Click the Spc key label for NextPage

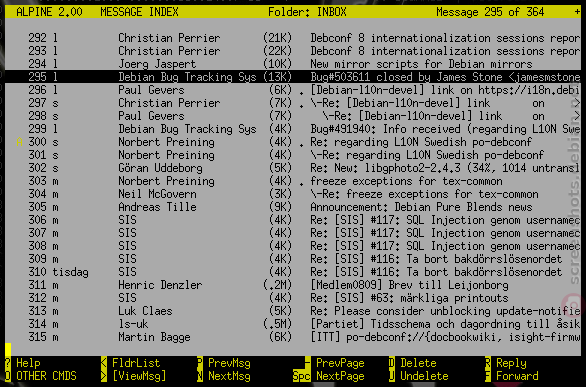pos(301,376)
